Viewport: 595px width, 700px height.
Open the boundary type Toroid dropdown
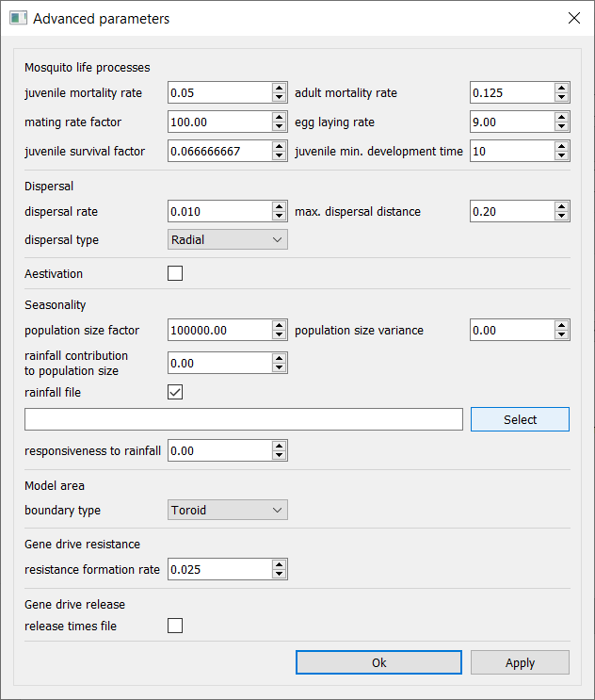click(228, 510)
